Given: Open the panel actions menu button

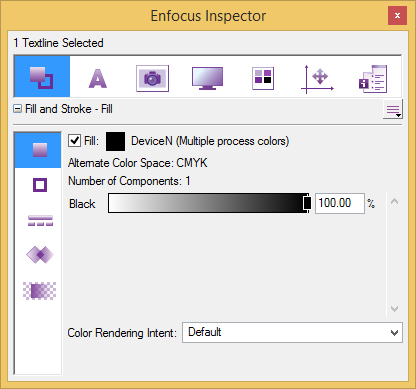Looking at the screenshot, I should click(x=393, y=109).
